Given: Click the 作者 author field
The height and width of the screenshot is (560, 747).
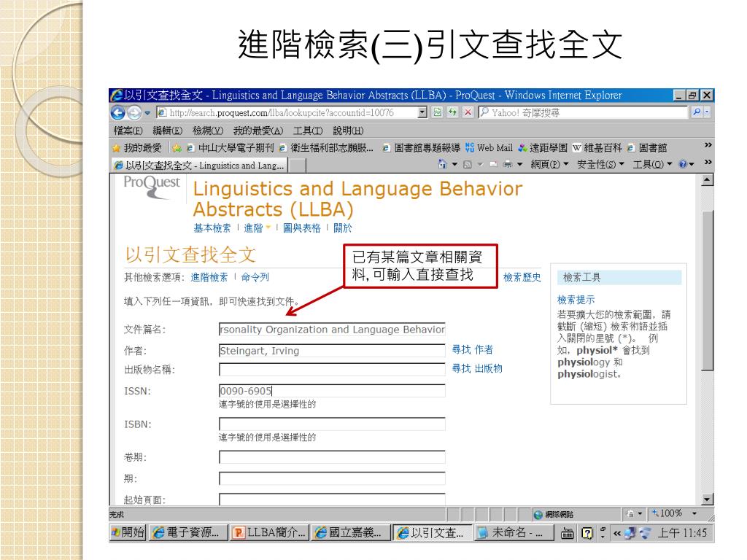Looking at the screenshot, I should click(x=332, y=351).
